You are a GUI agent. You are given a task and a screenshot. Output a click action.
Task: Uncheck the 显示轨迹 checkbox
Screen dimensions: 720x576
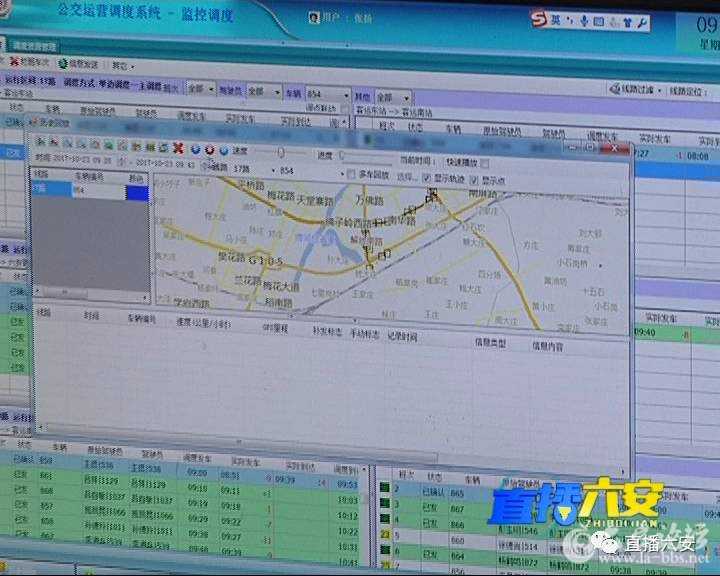(x=427, y=177)
